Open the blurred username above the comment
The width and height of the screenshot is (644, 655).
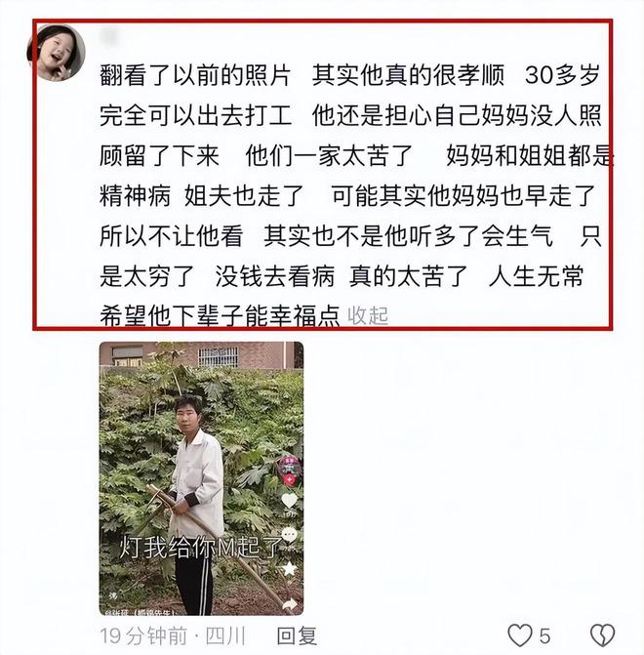110,36
